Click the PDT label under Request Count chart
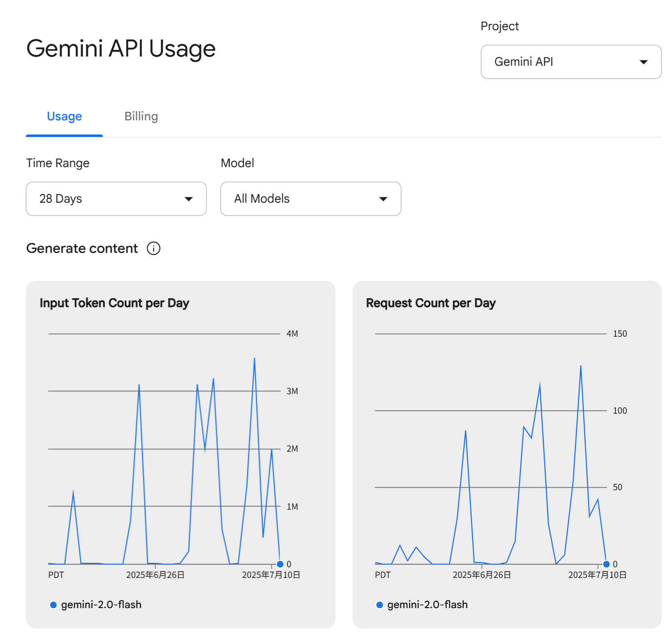The image size is (672, 632). pos(383,575)
